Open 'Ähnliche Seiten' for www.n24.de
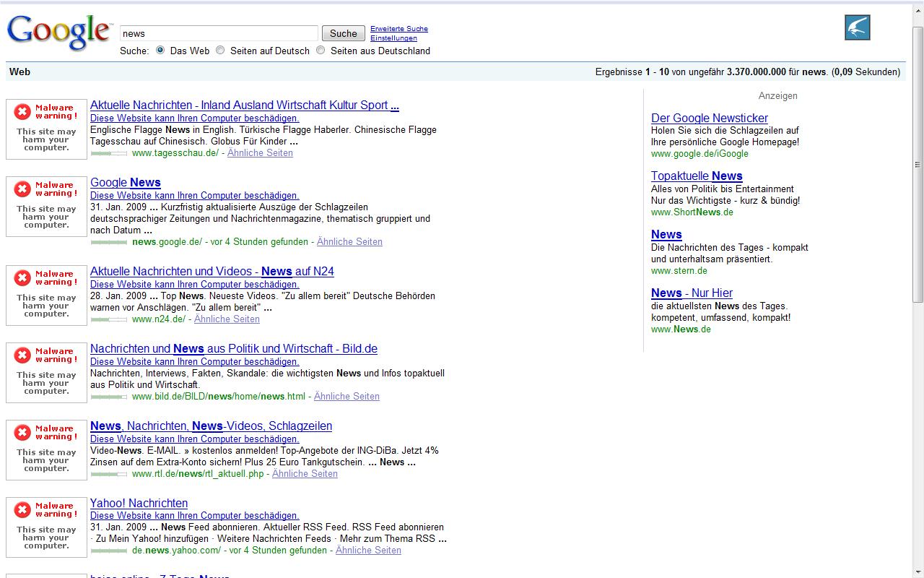 (x=227, y=319)
